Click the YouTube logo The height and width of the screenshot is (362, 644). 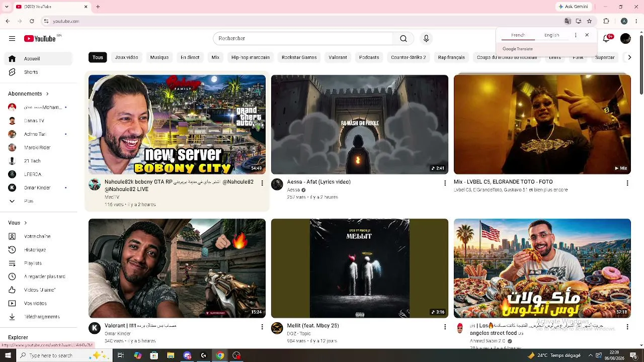tap(40, 39)
